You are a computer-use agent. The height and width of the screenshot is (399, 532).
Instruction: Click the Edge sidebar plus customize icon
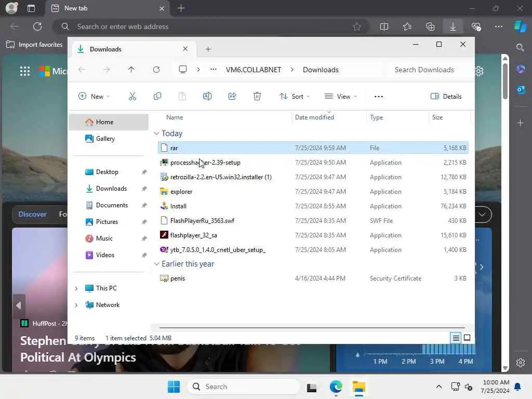pyautogui.click(x=521, y=123)
